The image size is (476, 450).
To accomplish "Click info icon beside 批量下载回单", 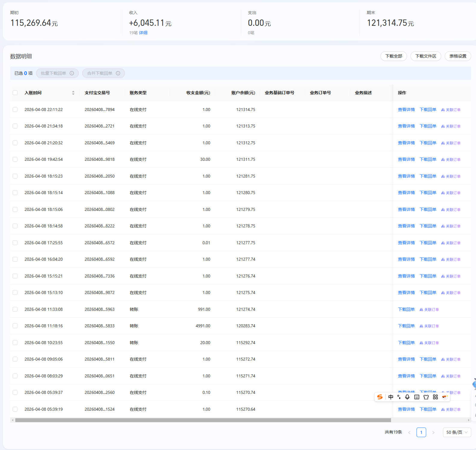I will (x=72, y=73).
